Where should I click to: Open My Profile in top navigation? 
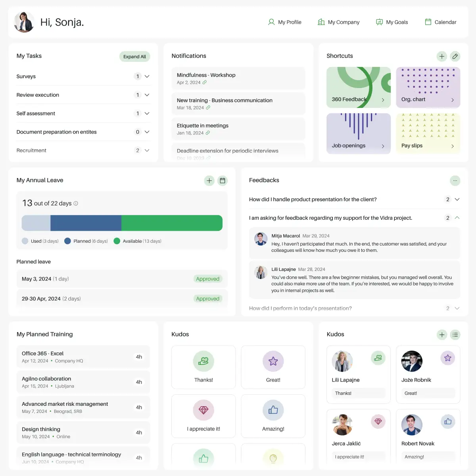(285, 22)
